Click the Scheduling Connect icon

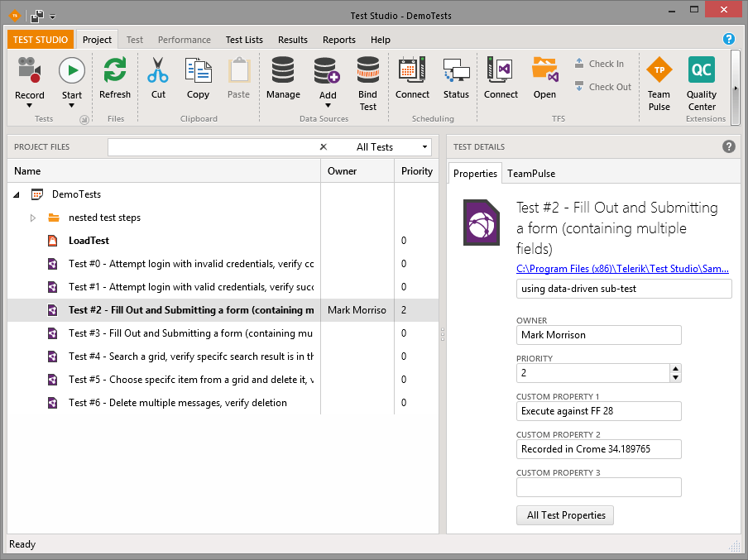pyautogui.click(x=412, y=70)
